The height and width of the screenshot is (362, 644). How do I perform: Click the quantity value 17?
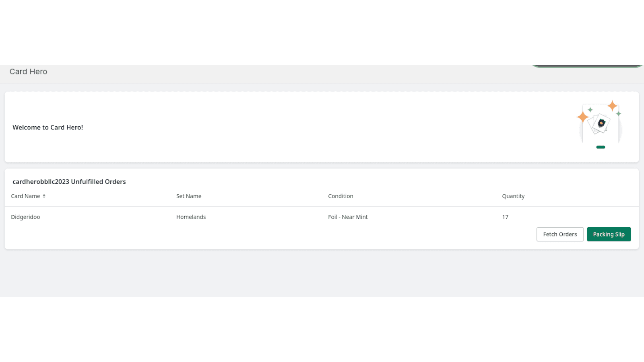505,217
